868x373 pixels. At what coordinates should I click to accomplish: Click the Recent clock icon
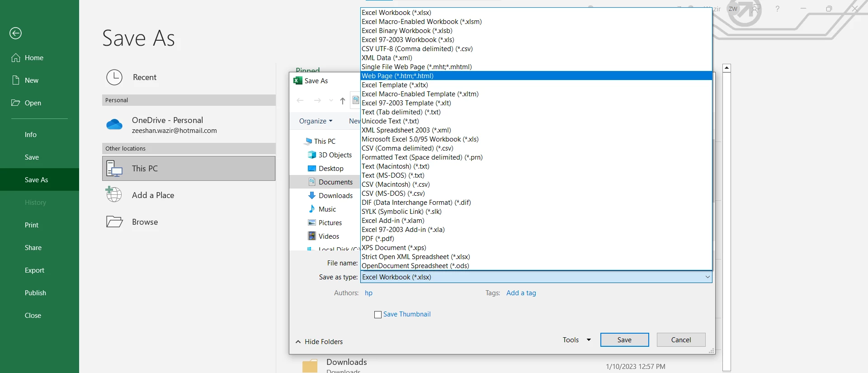coord(114,77)
